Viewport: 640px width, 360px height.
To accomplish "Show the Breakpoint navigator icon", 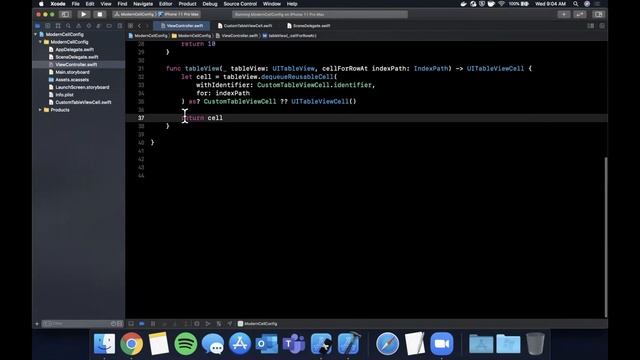I will tap(109, 26).
